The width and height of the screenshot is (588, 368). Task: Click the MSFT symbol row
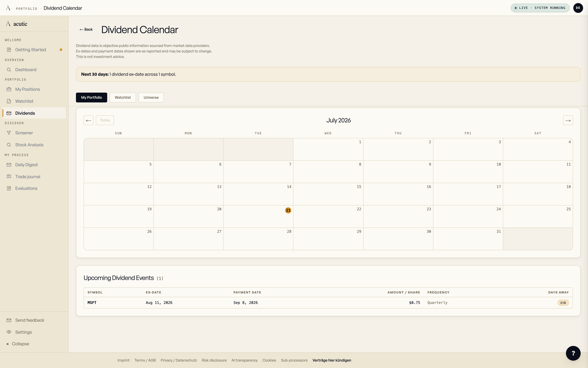tap(328, 303)
